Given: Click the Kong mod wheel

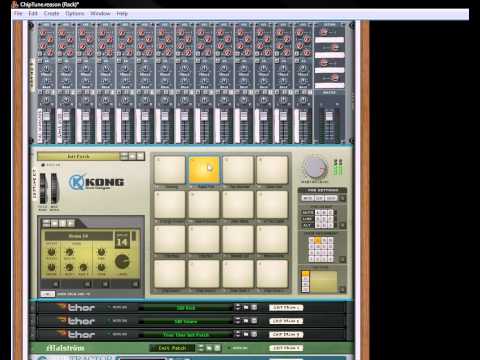Looking at the screenshot, I should pos(54,188).
